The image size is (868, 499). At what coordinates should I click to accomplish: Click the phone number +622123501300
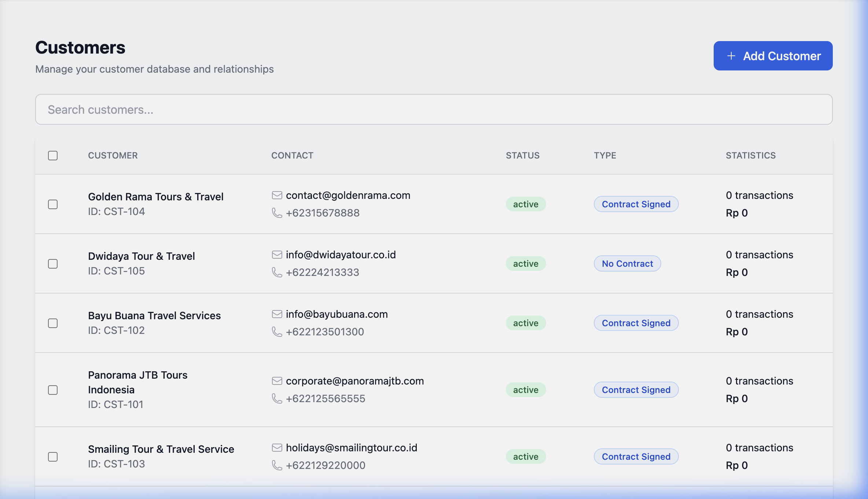(325, 332)
